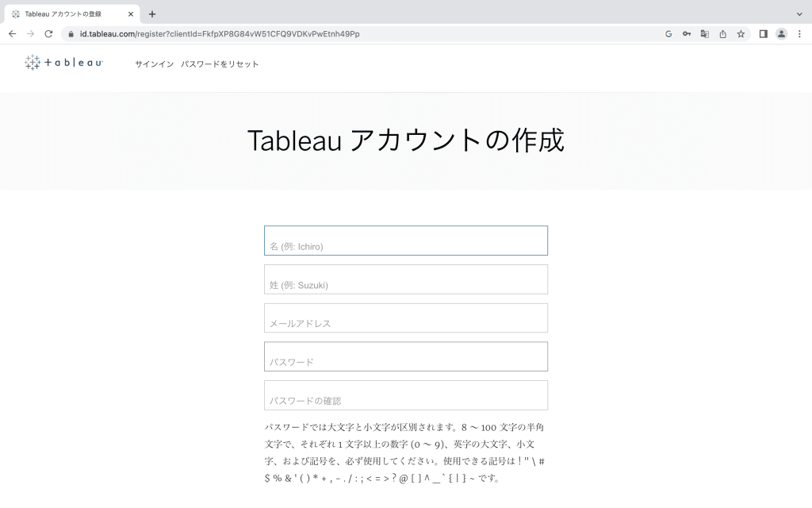Focus the 名 (例: Ichiro) field
812x508 pixels.
point(406,241)
